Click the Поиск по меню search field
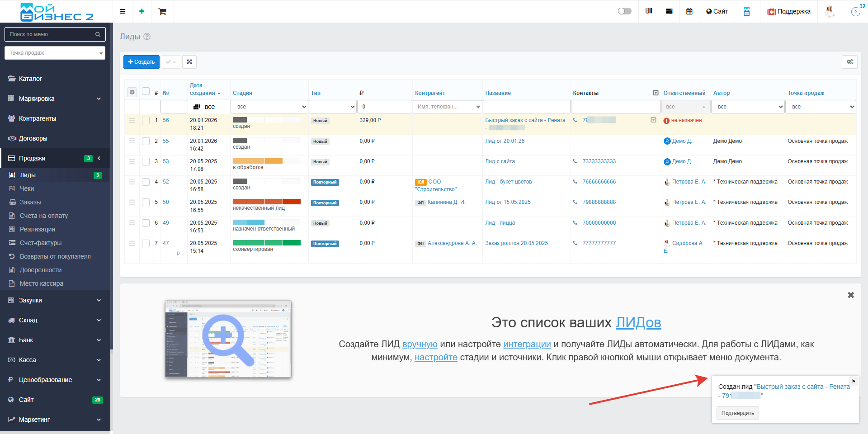868x434 pixels. 52,34
